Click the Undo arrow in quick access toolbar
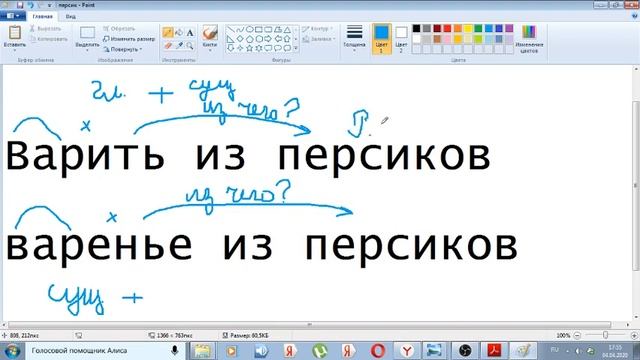 [x=30, y=5]
